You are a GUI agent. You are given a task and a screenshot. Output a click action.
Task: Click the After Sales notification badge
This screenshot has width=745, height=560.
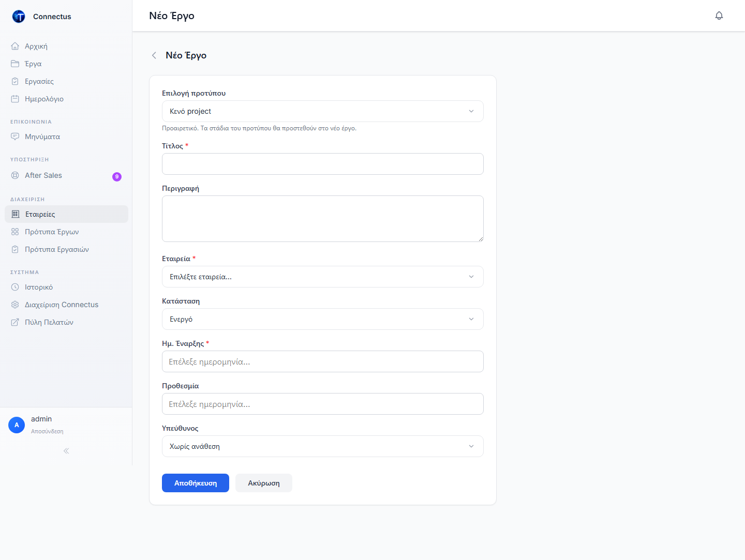[x=117, y=176]
